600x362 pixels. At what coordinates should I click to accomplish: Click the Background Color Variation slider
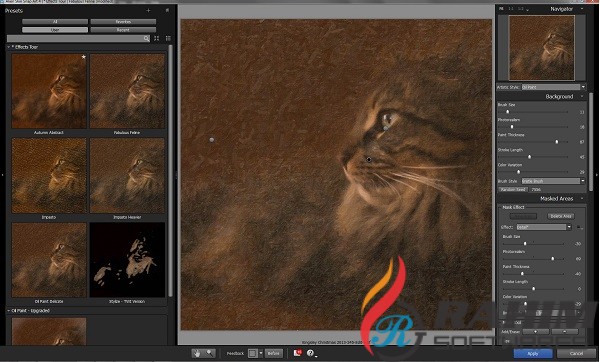(x=533, y=172)
